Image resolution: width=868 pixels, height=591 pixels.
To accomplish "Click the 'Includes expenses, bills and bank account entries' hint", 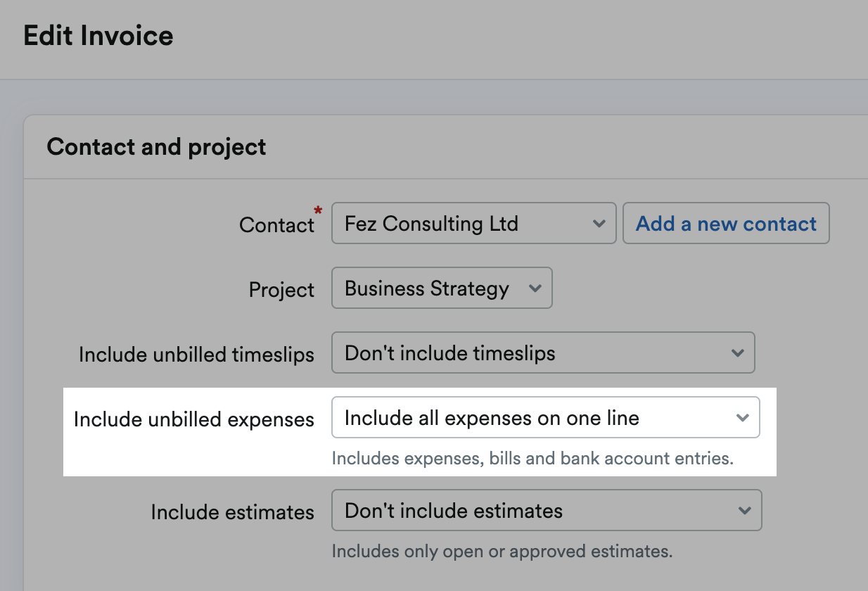I will [532, 459].
